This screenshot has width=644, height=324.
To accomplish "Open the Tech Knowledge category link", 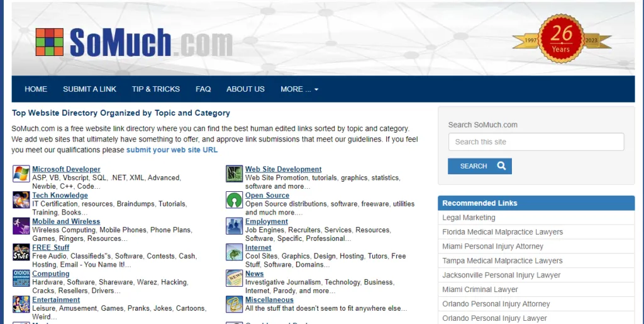I will click(60, 196).
